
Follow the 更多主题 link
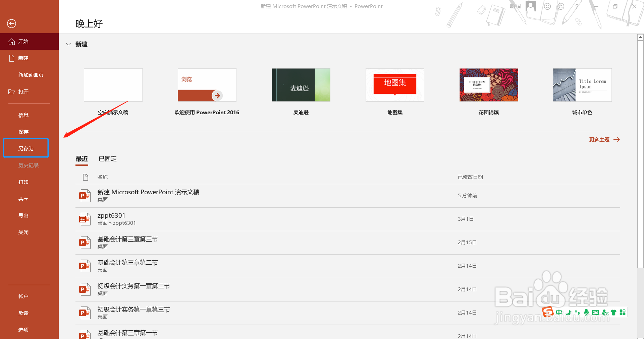tap(600, 139)
